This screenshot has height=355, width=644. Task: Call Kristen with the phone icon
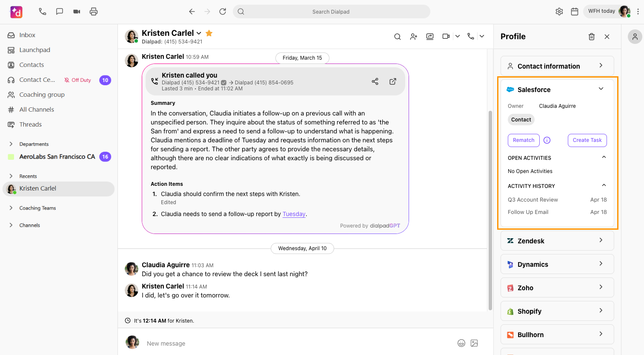471,37
